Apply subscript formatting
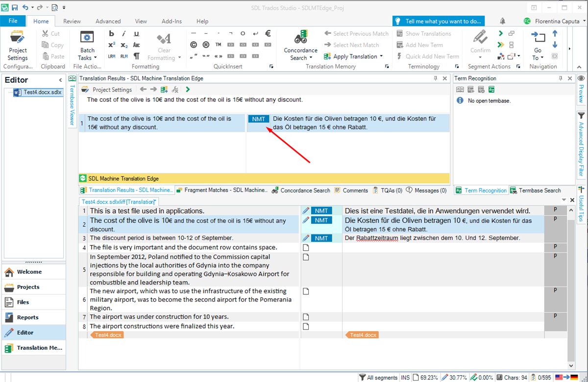Viewport: 588px width, 382px height. point(124,45)
